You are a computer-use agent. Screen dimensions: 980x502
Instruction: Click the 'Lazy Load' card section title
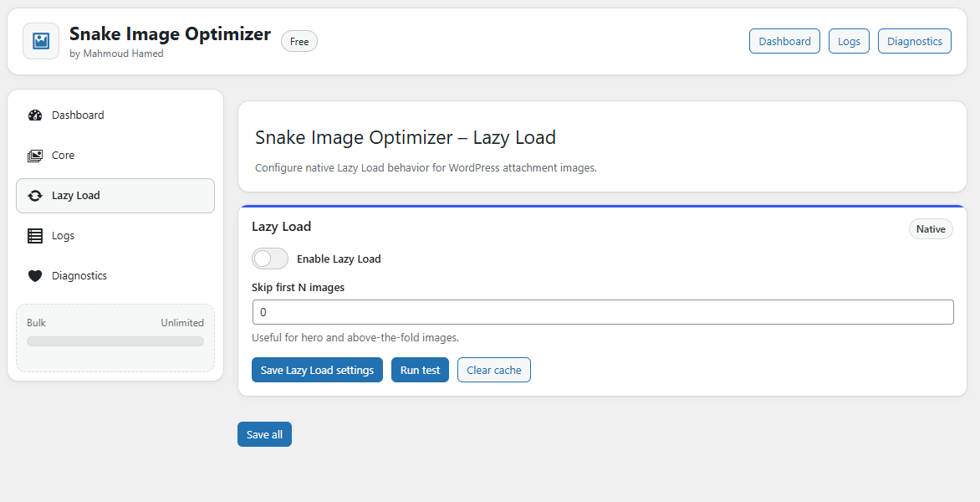click(x=281, y=226)
